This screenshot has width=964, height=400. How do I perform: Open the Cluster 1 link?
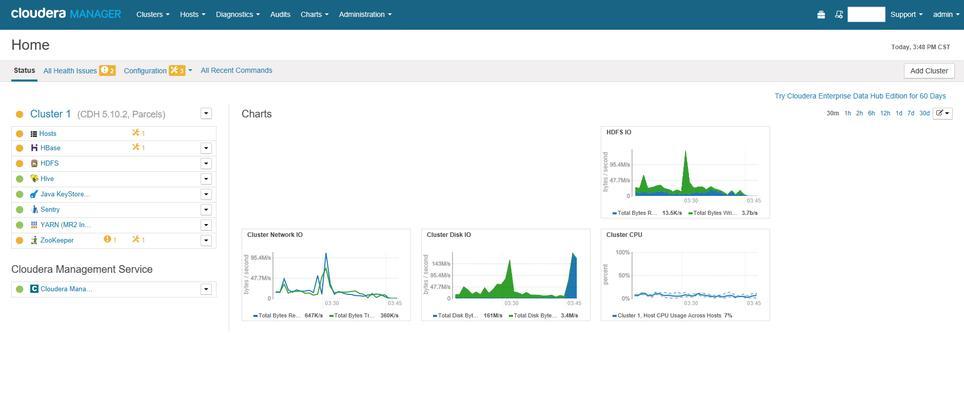50,114
